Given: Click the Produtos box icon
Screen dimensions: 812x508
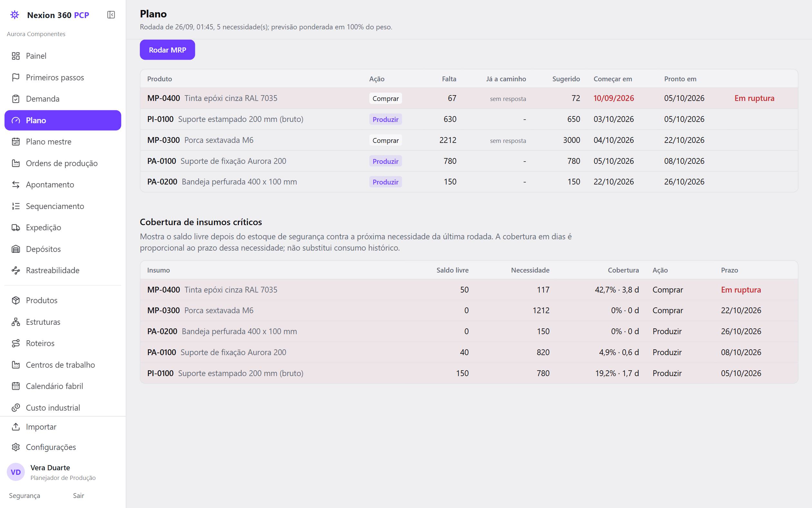Looking at the screenshot, I should [x=16, y=300].
